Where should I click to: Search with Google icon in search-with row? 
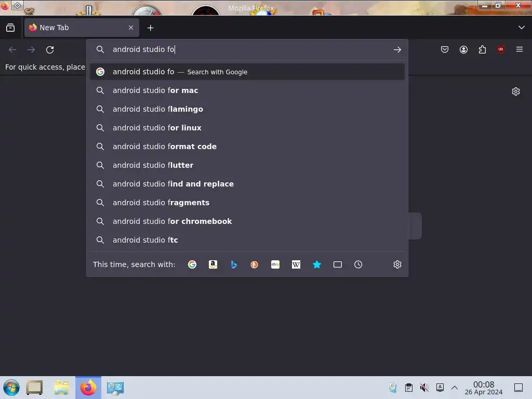click(192, 264)
